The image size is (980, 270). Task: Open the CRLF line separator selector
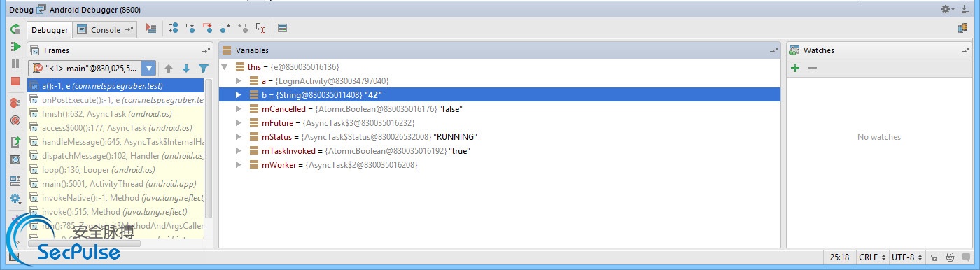click(872, 257)
